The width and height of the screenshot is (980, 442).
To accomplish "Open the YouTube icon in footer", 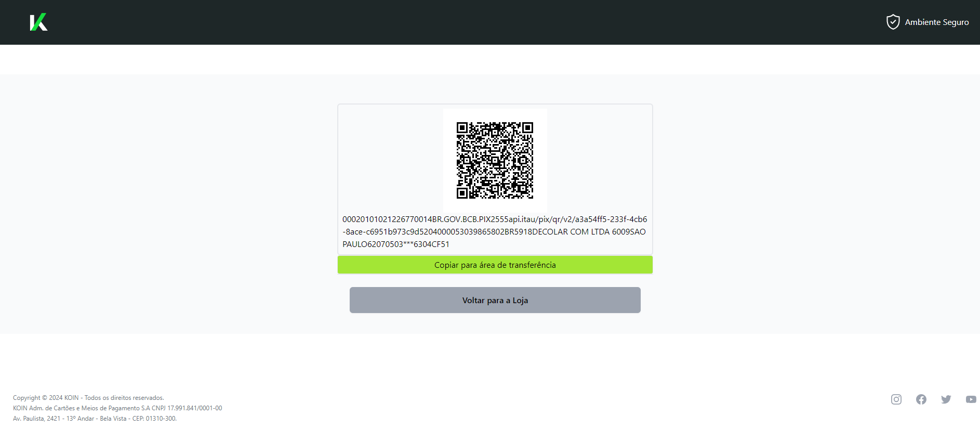I will (971, 399).
